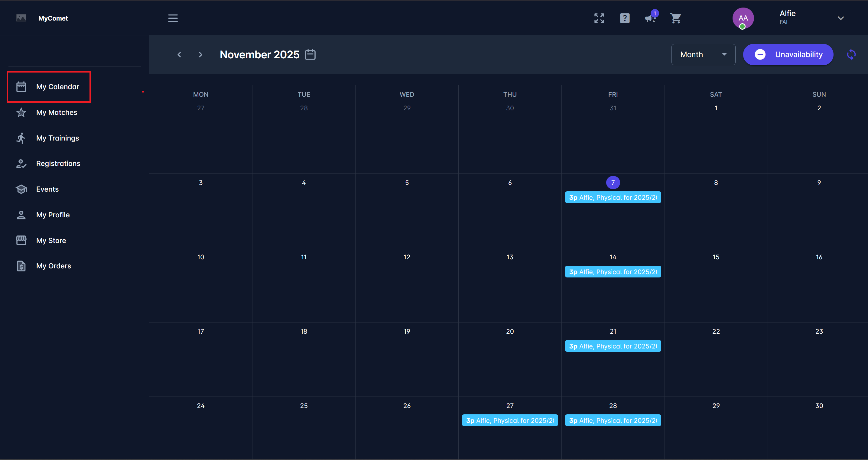Open the Alfie Physical event on November 14
This screenshot has height=460, width=868.
(x=613, y=271)
